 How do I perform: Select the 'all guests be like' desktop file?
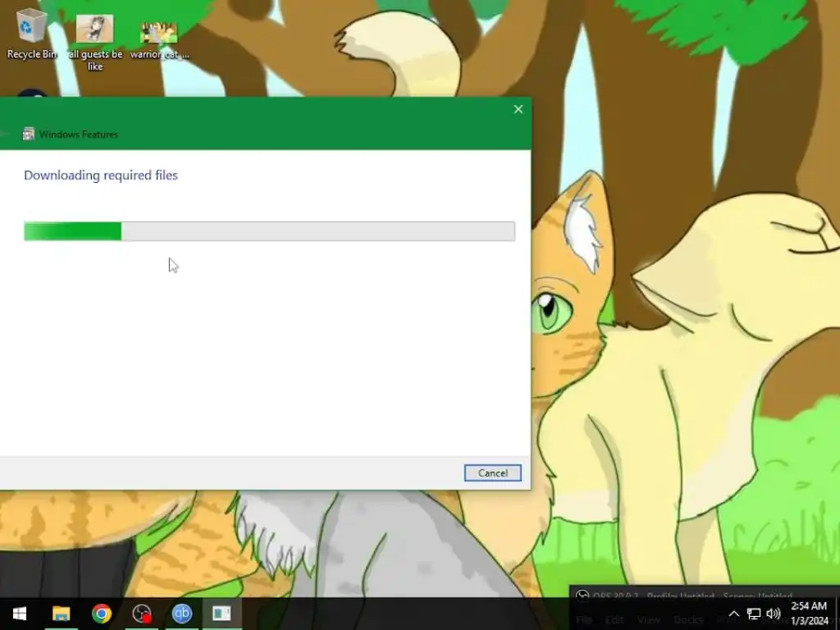(95, 43)
